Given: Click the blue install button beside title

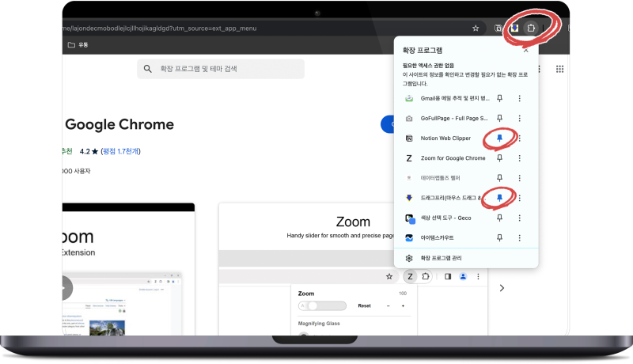Looking at the screenshot, I should click(387, 124).
